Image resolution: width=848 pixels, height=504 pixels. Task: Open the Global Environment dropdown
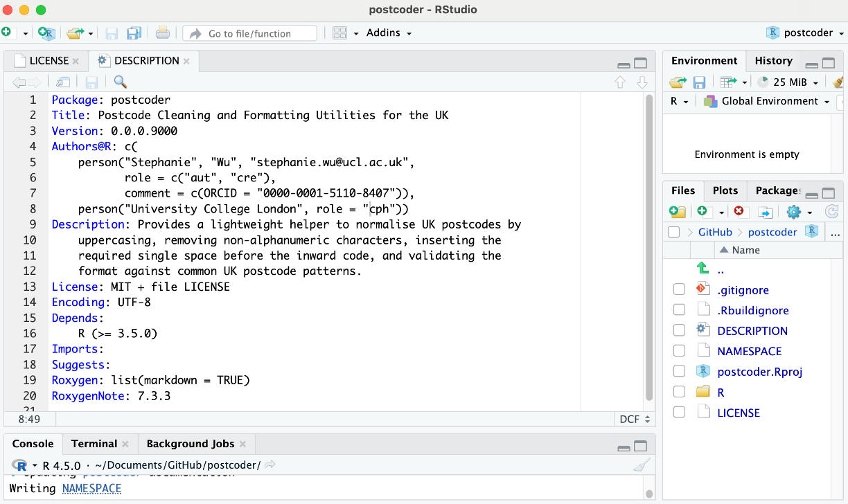[768, 101]
